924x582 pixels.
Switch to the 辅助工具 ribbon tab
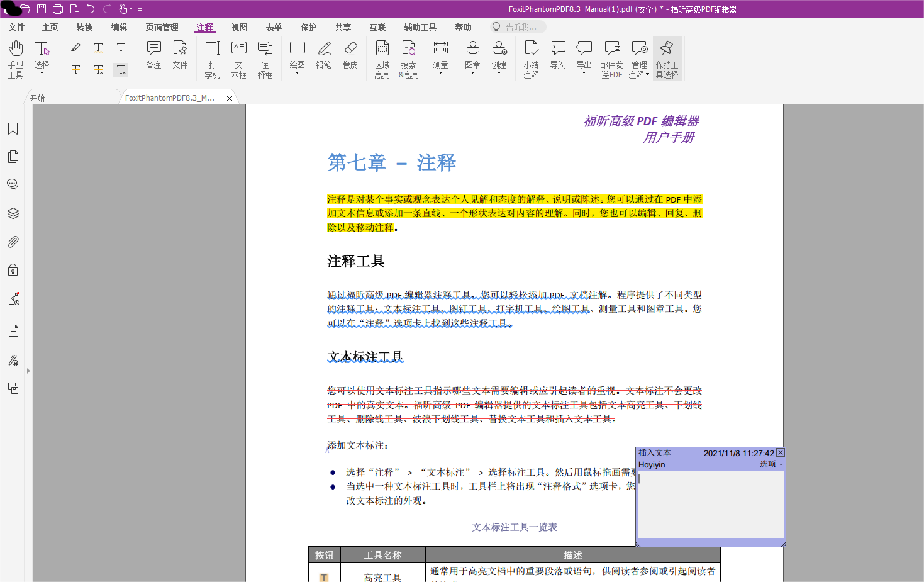pos(421,27)
